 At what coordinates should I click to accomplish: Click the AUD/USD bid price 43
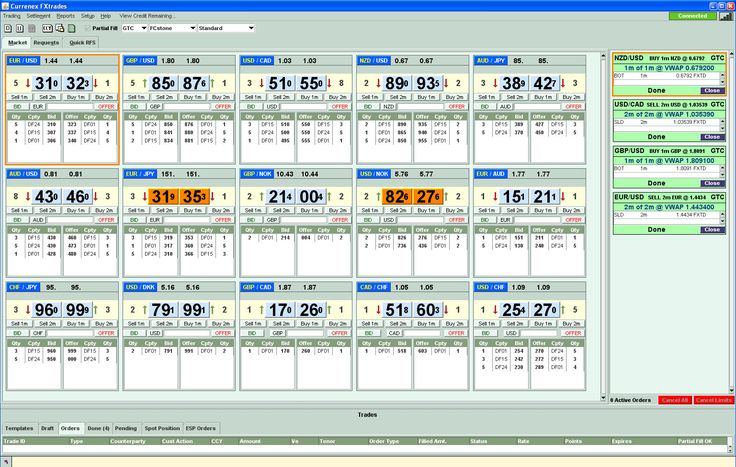click(x=46, y=197)
